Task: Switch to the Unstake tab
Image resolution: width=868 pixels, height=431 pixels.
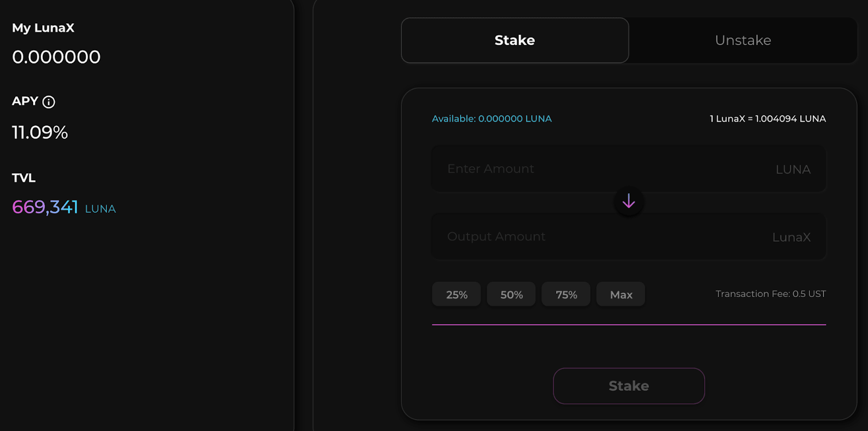Action: click(743, 40)
